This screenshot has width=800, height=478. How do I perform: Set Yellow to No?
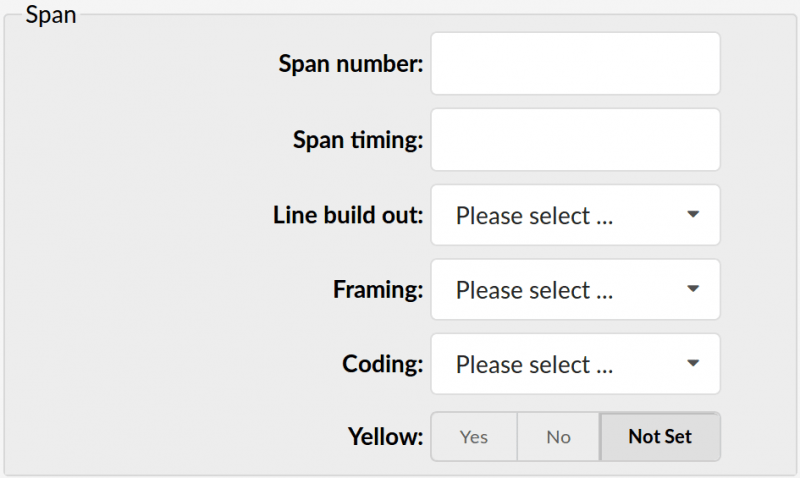[558, 437]
